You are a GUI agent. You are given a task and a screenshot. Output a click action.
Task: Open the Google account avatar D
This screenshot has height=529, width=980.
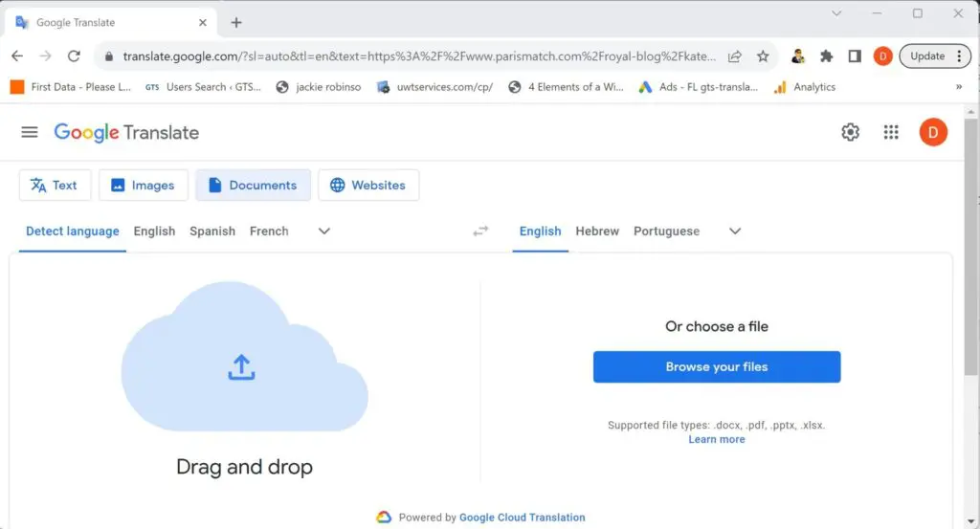click(932, 132)
